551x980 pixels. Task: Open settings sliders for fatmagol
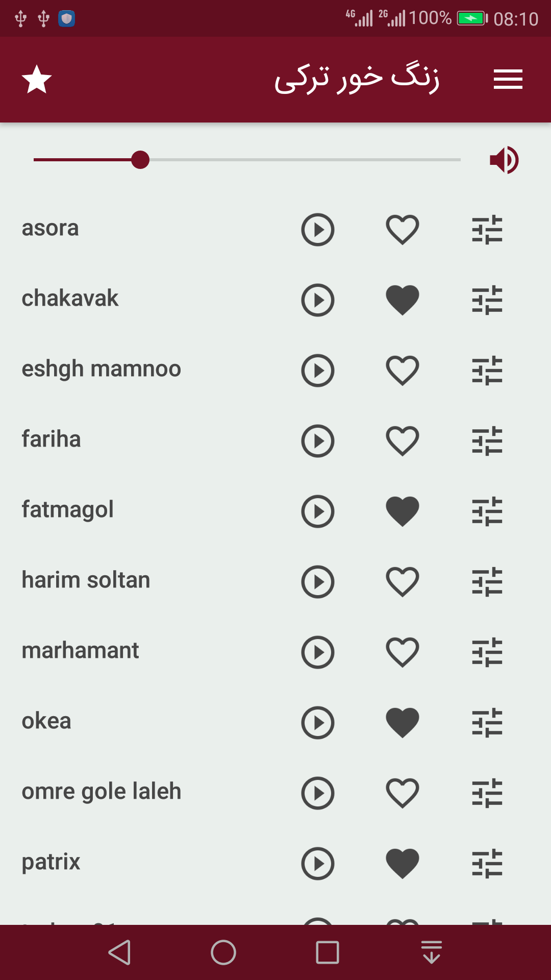[x=487, y=511]
